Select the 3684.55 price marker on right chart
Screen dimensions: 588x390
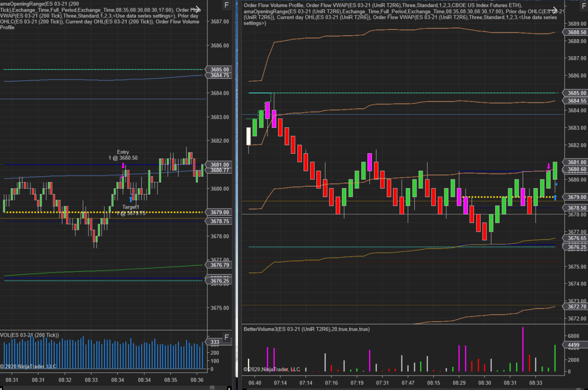pyautogui.click(x=574, y=101)
